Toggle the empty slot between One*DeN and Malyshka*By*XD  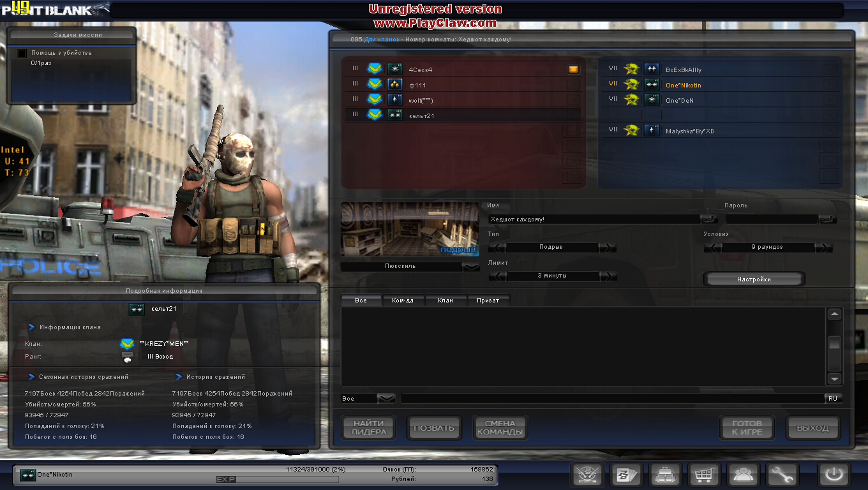click(x=721, y=115)
